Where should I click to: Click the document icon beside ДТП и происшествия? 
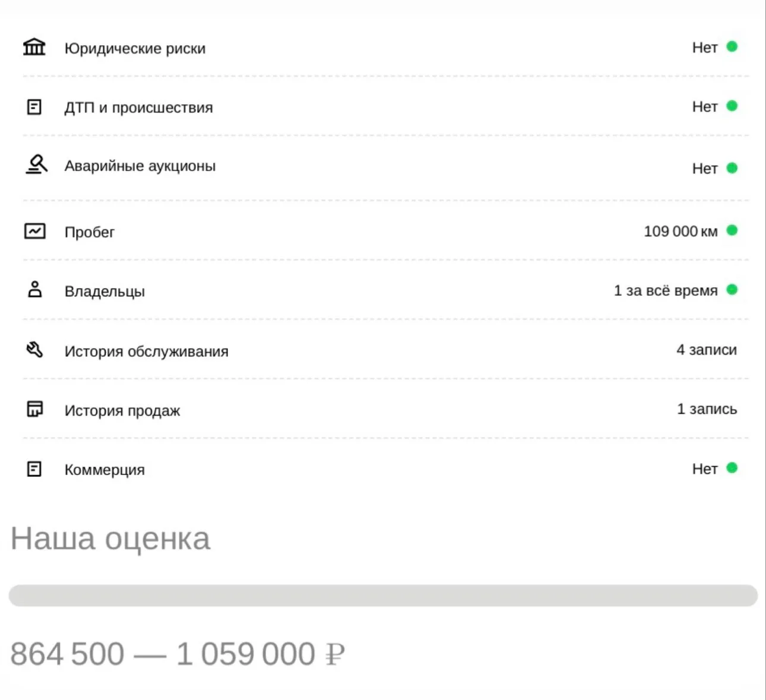coord(34,107)
